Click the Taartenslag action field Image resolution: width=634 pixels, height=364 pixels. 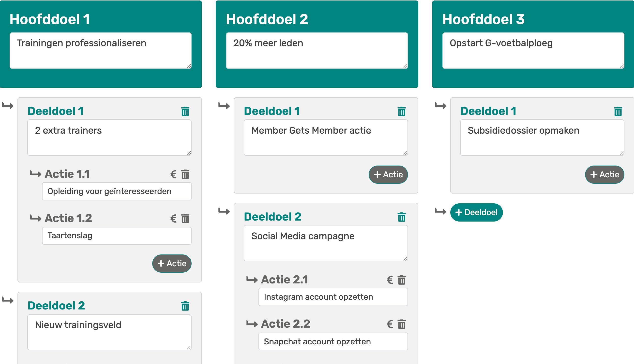click(x=117, y=236)
